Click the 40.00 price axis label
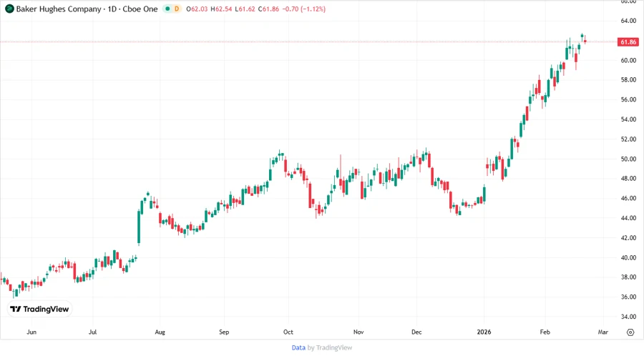This screenshot has height=356, width=644. click(628, 258)
